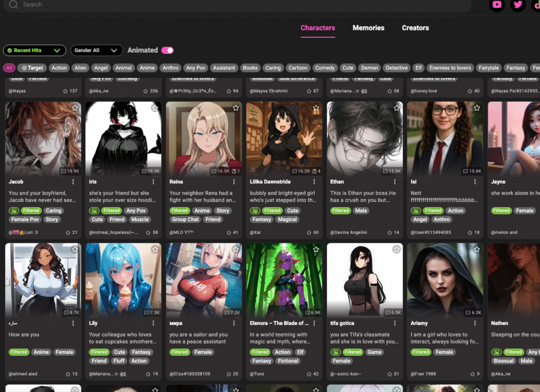
Task: Toggle the Animated switch off
Action: pos(167,51)
